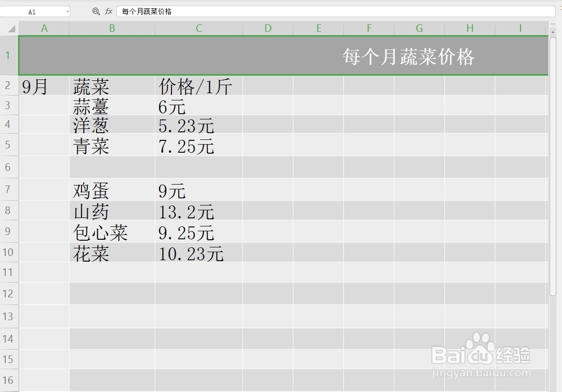The image size is (562, 392).
Task: Select the cell with 鸡蛋
Action: click(112, 189)
